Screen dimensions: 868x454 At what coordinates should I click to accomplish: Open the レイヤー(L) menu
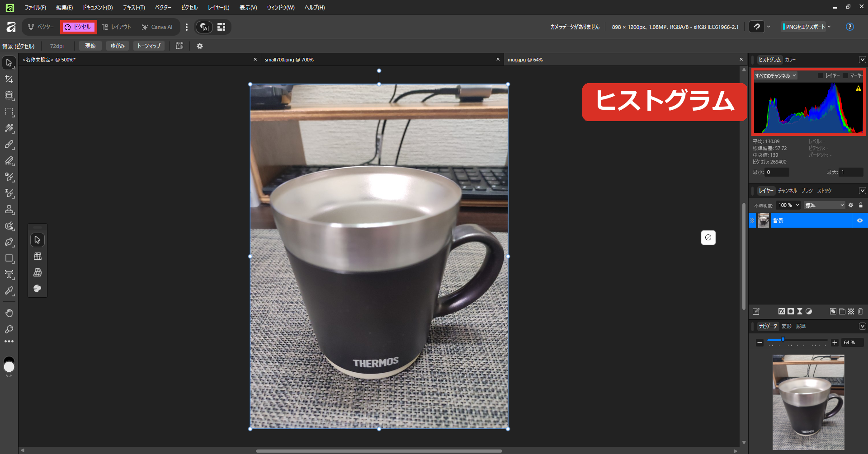pyautogui.click(x=218, y=7)
